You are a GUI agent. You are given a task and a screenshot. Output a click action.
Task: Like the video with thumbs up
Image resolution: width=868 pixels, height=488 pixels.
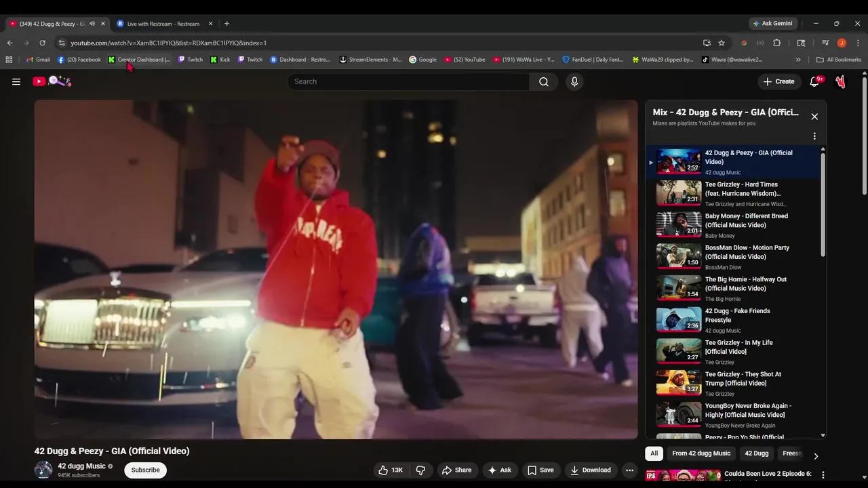391,470
